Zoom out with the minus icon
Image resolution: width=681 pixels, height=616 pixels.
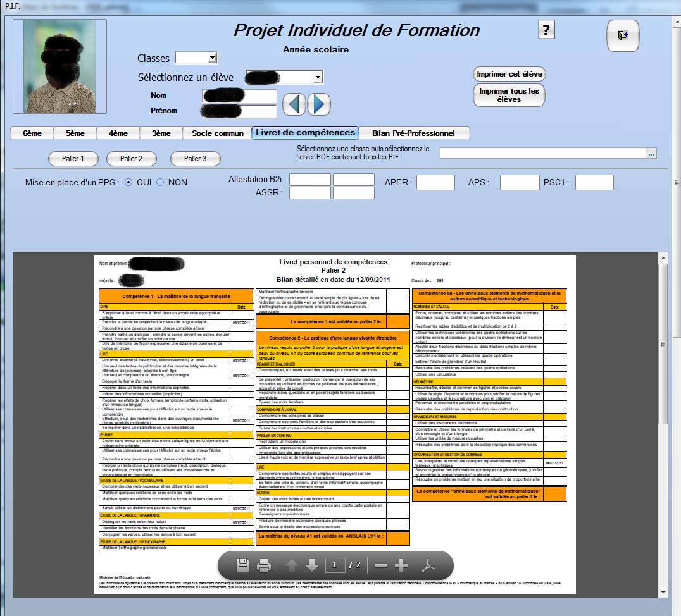coord(380,565)
